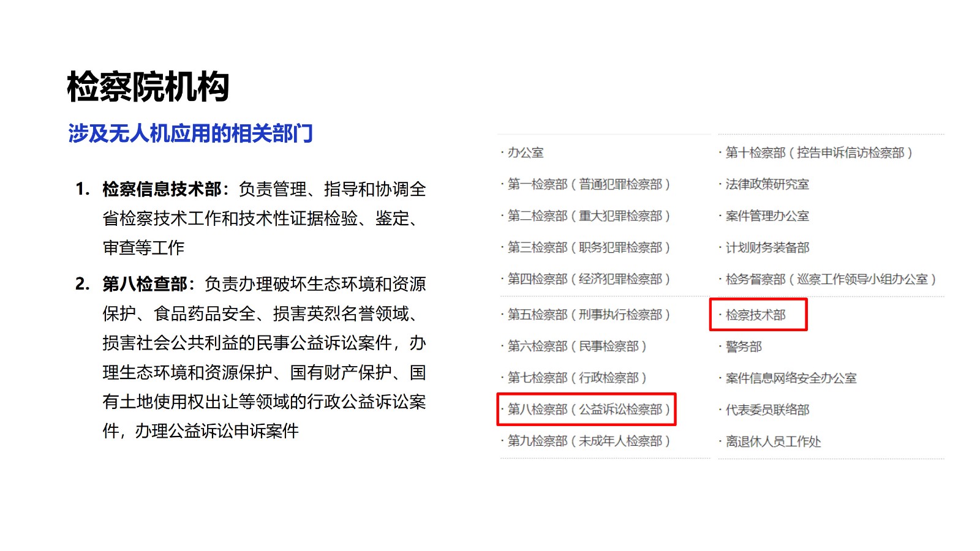Open 计划财务装备部 link

767,248
